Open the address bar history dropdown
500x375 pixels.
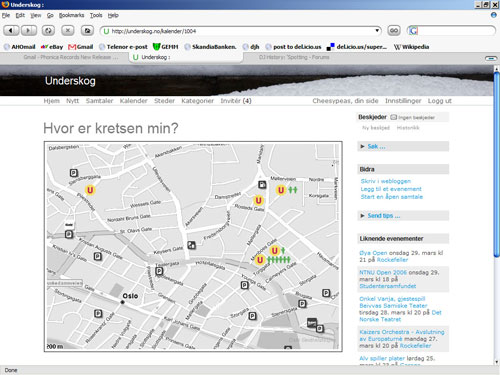tap(377, 31)
